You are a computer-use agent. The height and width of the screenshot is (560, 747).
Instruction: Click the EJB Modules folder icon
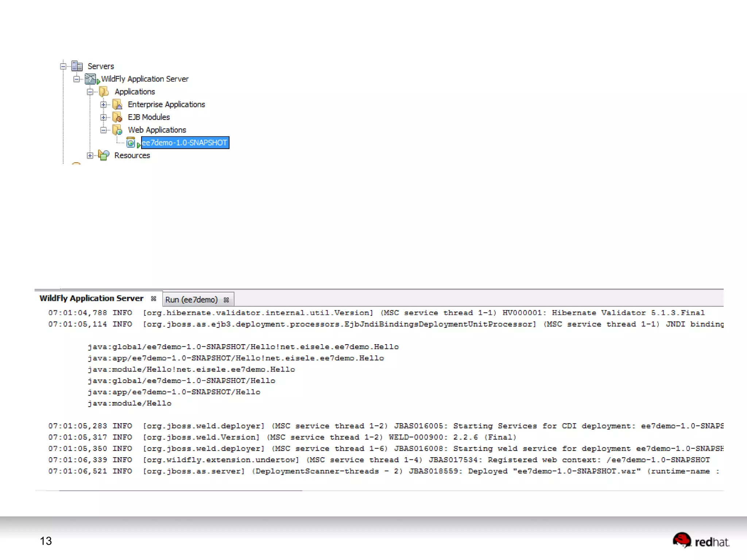pyautogui.click(x=117, y=117)
